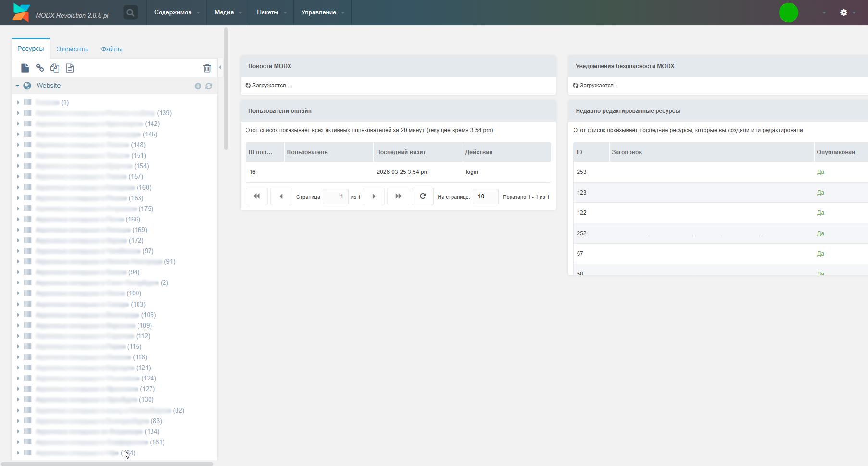Reload the online users grid
The height and width of the screenshot is (466, 868).
point(423,196)
